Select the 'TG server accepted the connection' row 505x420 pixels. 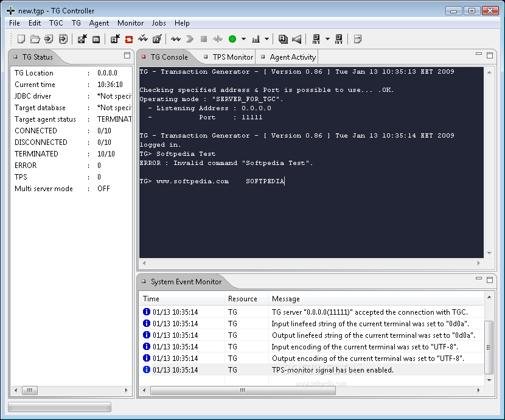pyautogui.click(x=312, y=312)
